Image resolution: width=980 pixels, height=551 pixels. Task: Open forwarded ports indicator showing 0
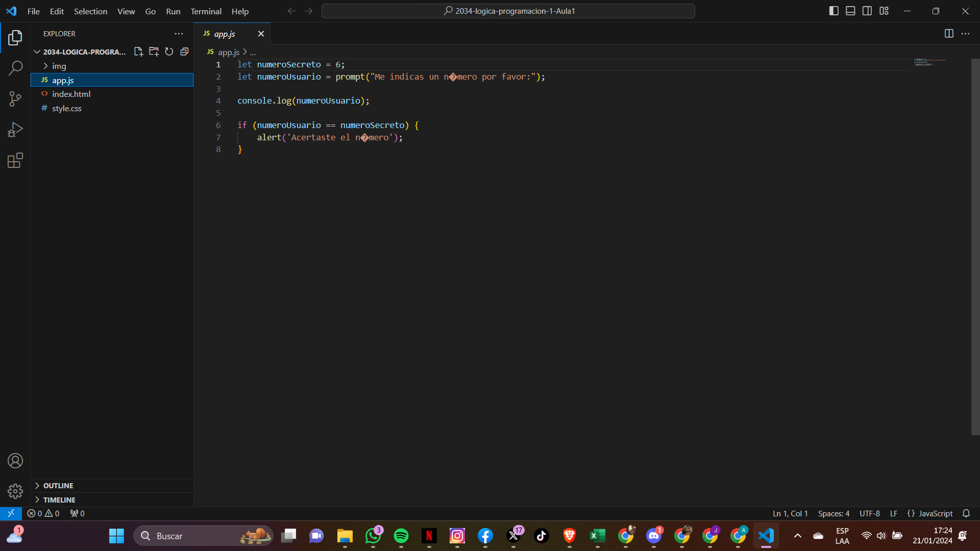(x=78, y=513)
